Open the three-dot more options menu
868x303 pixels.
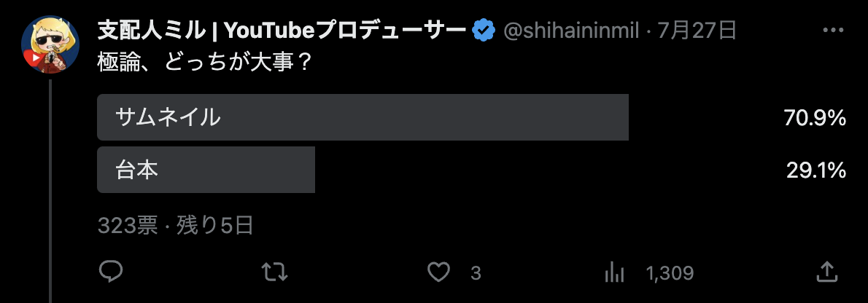click(x=833, y=31)
